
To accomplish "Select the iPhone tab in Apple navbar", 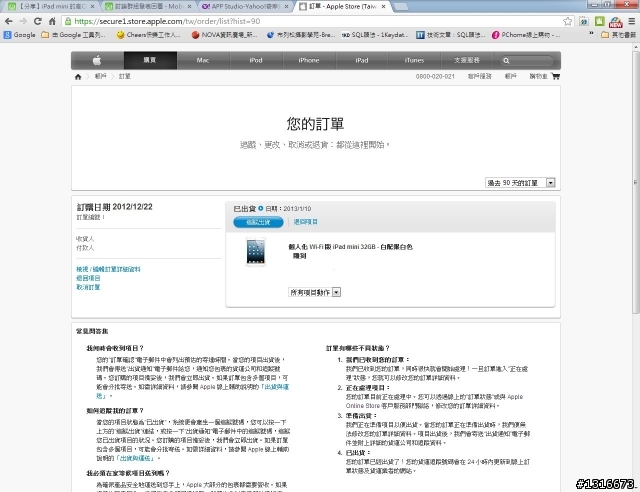I will [x=309, y=60].
